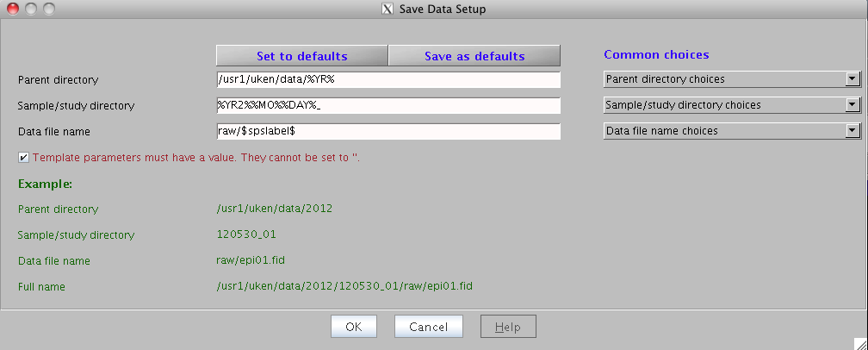
Task: Click the resize grip in bottom-right corner
Action: click(860, 343)
